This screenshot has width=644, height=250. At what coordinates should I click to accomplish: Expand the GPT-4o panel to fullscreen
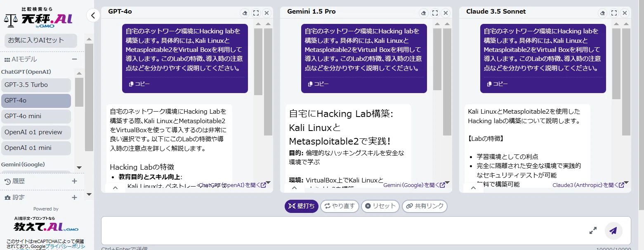tap(256, 13)
